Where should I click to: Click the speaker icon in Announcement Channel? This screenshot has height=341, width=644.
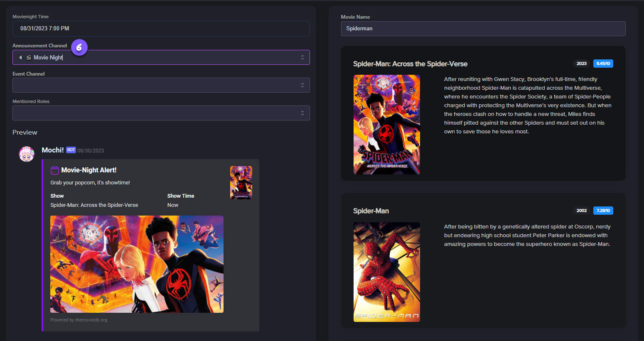21,58
